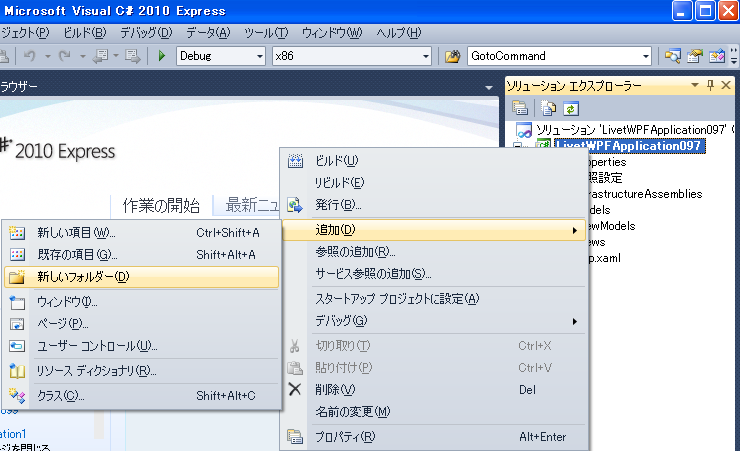This screenshot has width=740, height=451.
Task: Open the ビルド(B) menu
Action: coord(85,33)
